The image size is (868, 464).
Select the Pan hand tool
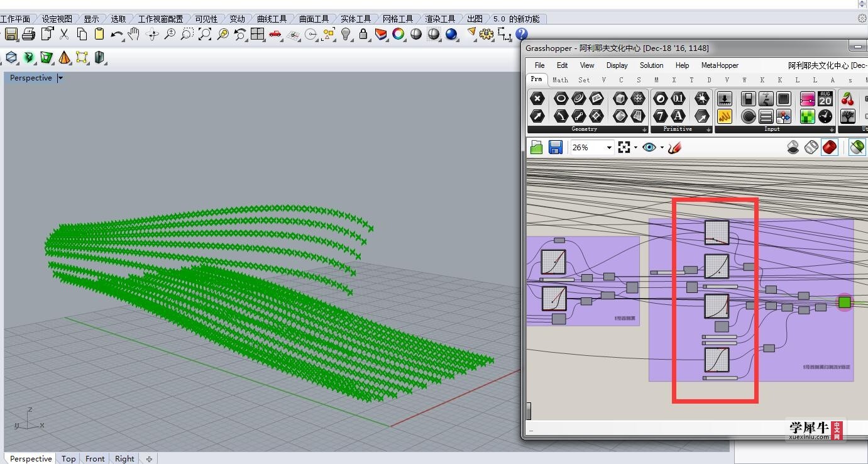point(134,34)
